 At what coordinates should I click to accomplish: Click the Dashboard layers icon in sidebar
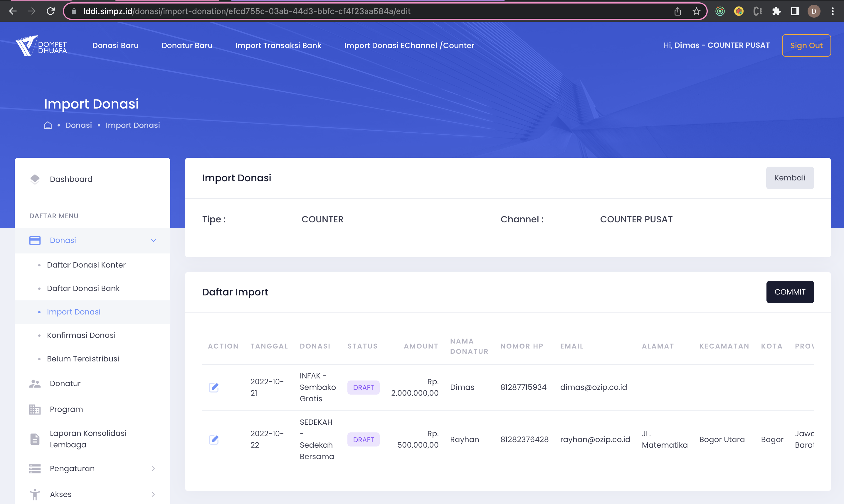pyautogui.click(x=35, y=179)
